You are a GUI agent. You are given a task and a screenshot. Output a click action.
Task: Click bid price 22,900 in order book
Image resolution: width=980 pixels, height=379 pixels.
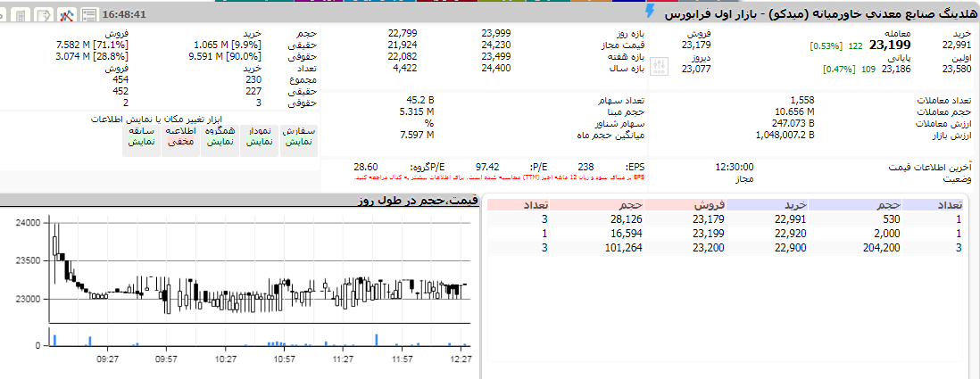pos(792,247)
